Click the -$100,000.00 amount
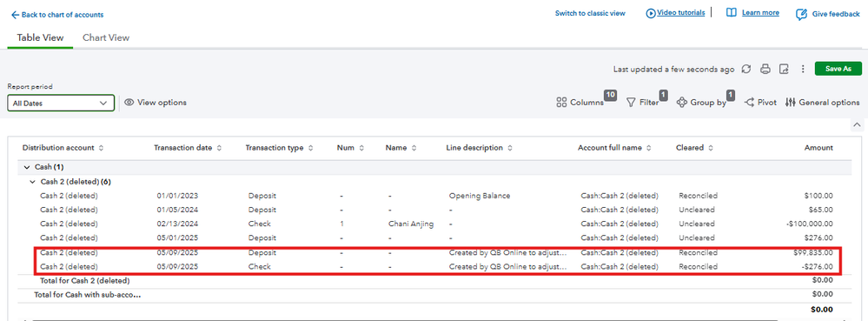The height and width of the screenshot is (321, 868). pyautogui.click(x=808, y=224)
